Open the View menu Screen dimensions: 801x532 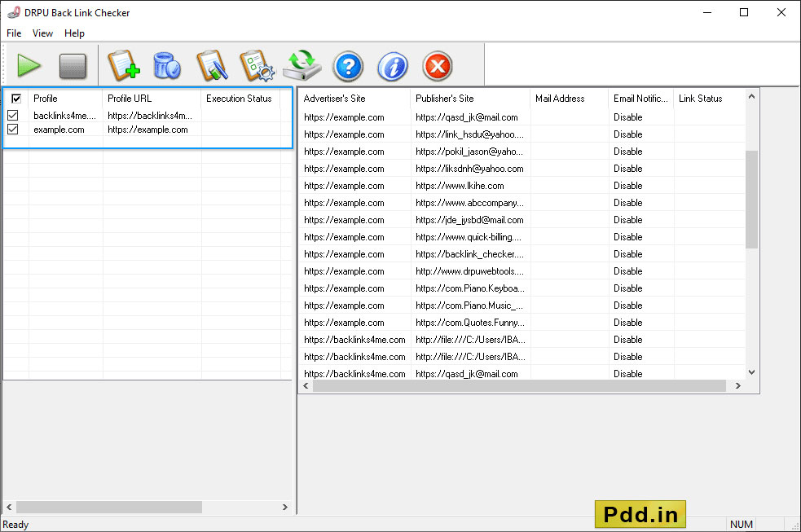[x=42, y=33]
